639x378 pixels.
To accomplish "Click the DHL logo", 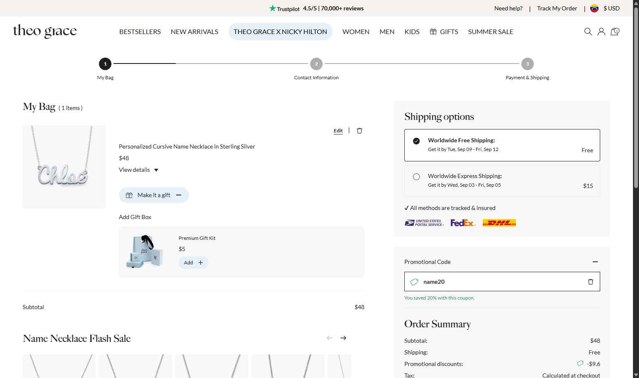I will click(x=499, y=223).
